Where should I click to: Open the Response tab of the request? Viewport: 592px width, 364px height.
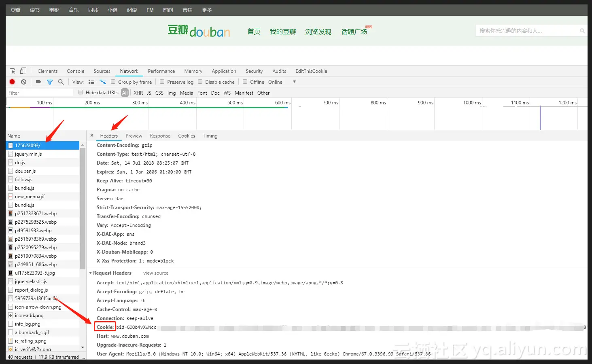[x=160, y=136]
